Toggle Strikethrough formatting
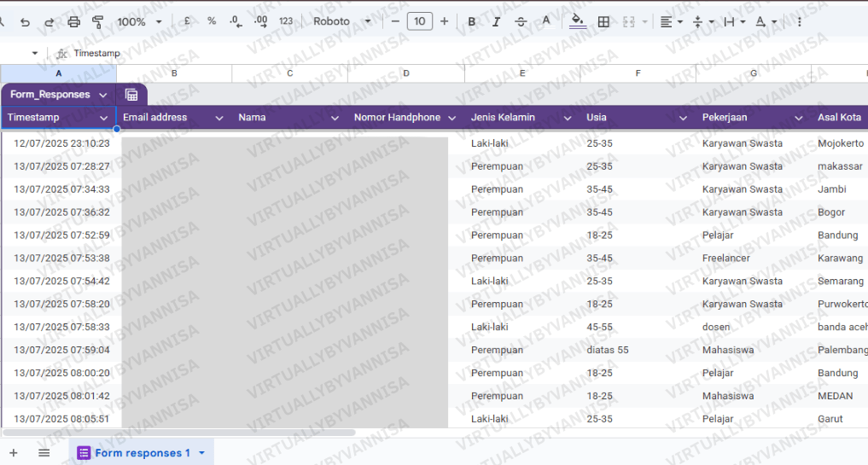This screenshot has height=465, width=868. [x=521, y=21]
